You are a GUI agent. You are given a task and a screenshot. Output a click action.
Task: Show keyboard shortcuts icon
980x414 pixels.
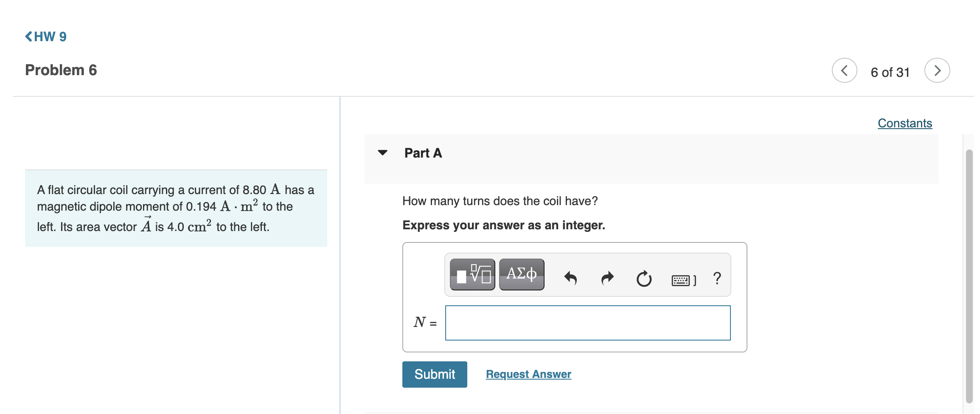(683, 280)
